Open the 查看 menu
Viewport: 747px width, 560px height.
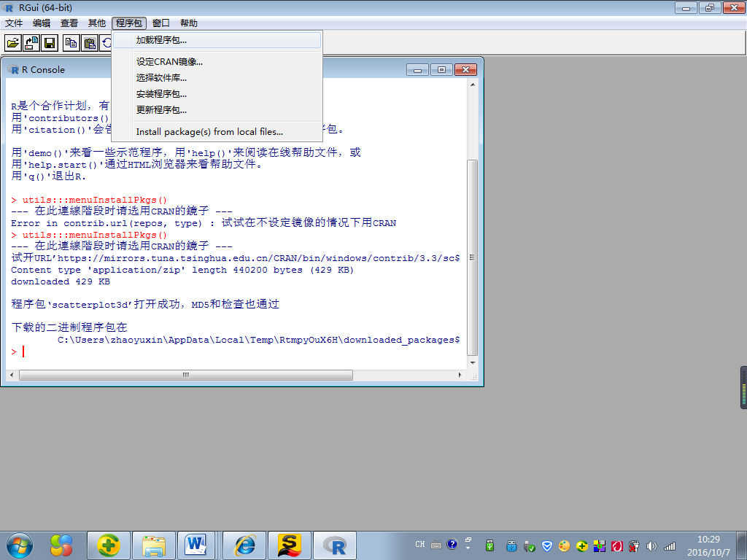[x=69, y=23]
